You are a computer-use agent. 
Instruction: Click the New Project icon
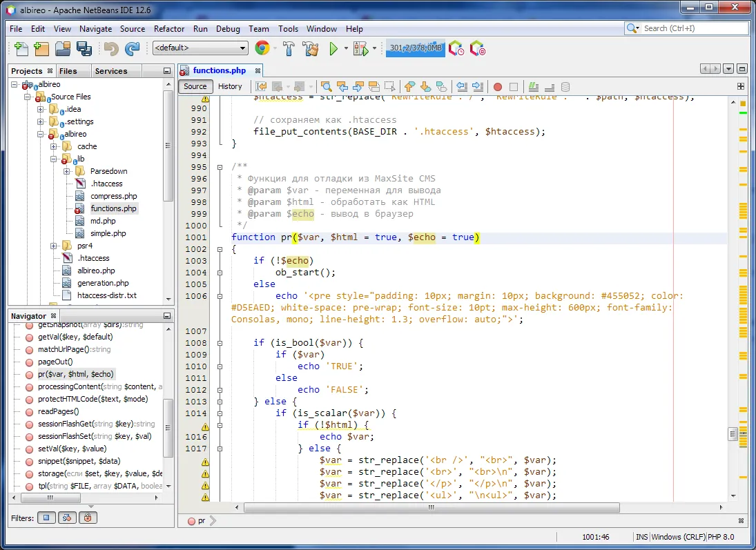click(x=41, y=48)
